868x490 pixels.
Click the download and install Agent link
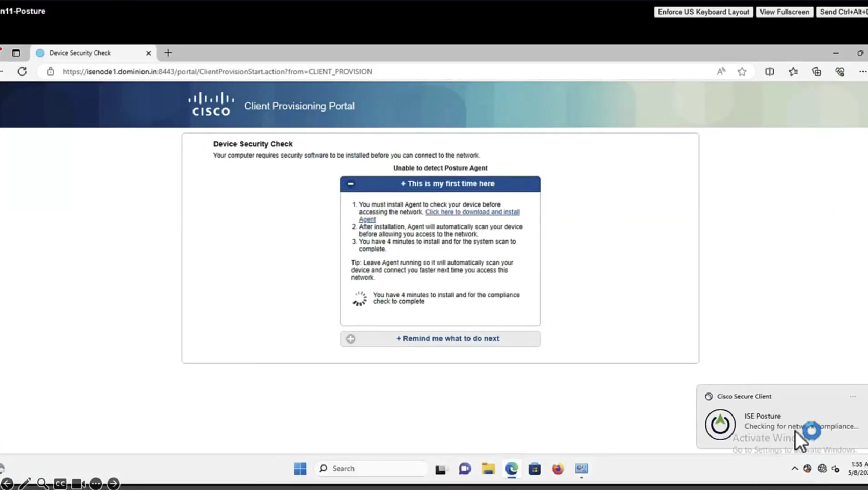(472, 212)
